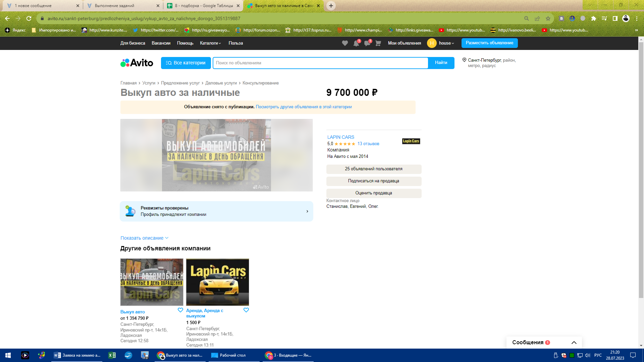This screenshot has height=362, width=644.
Task: Open Chrome extensions puzzle icon
Action: [594, 18]
